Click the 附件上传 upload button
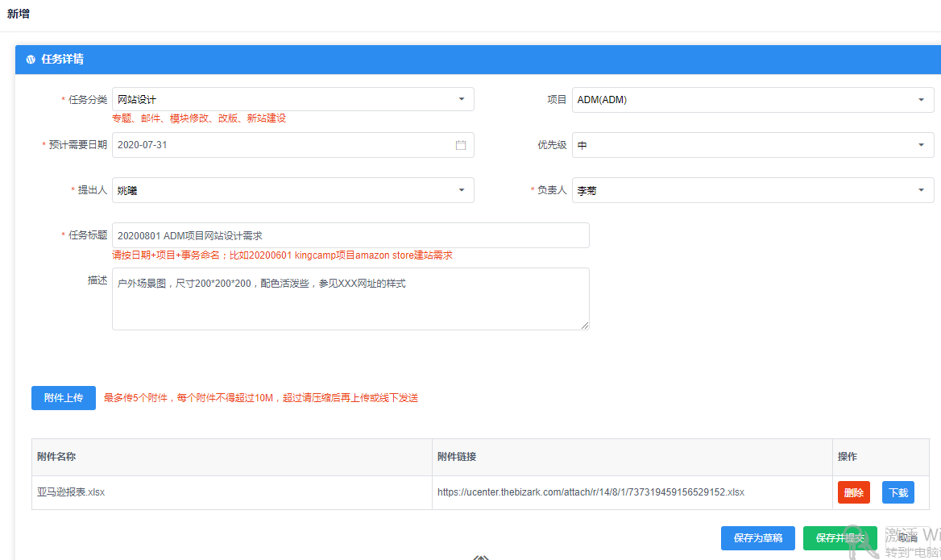Viewport: 941px width, 560px height. click(x=64, y=398)
